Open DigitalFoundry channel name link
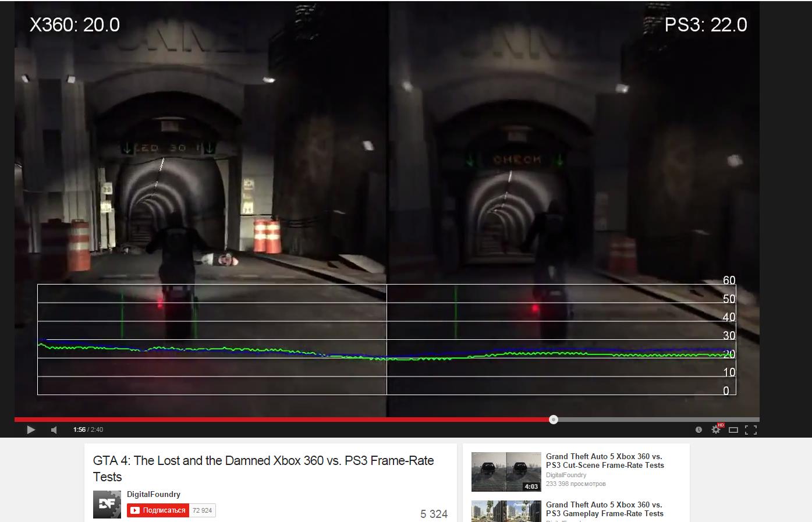812x522 pixels. pyautogui.click(x=154, y=494)
